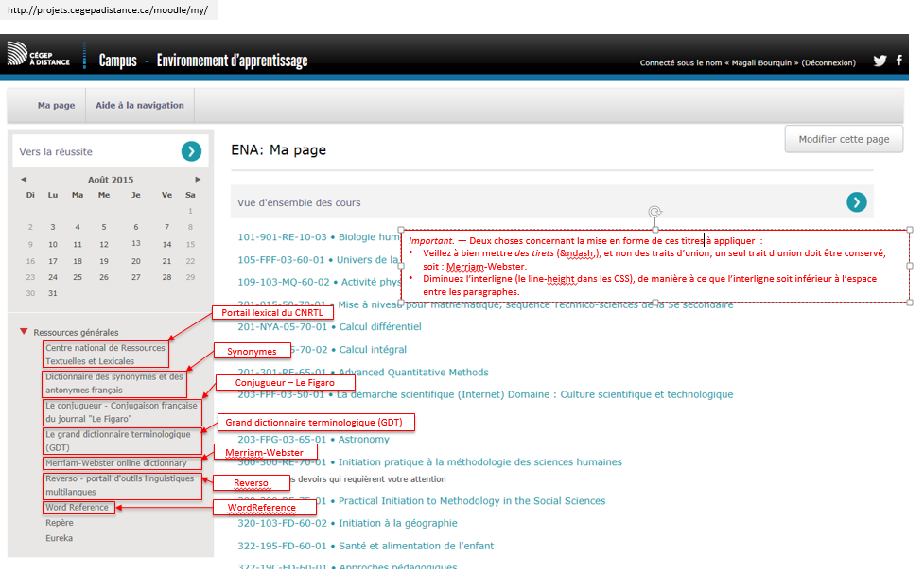The height and width of the screenshot is (574, 924).
Task: Click the rotation handle above the annotation box
Action: pos(654,212)
